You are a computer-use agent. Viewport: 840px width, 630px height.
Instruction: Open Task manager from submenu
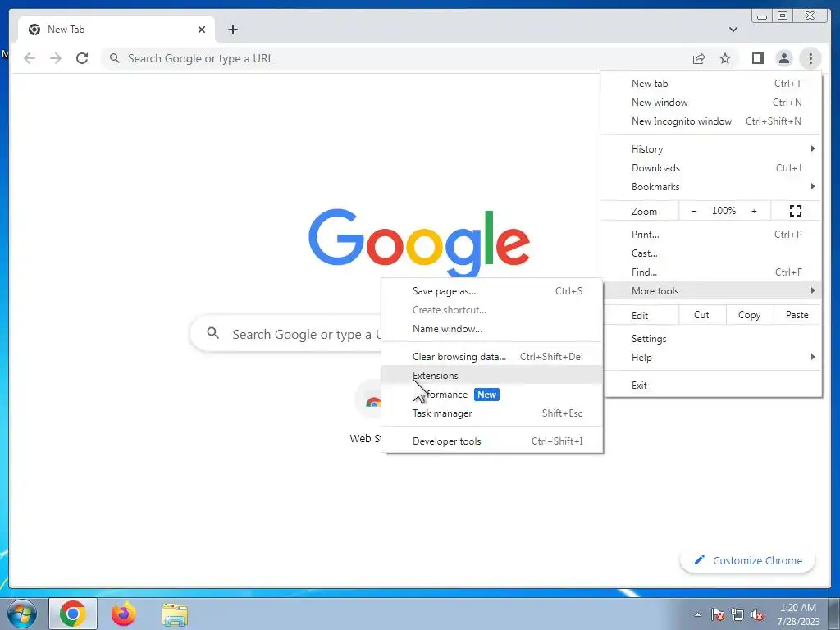tap(492, 413)
